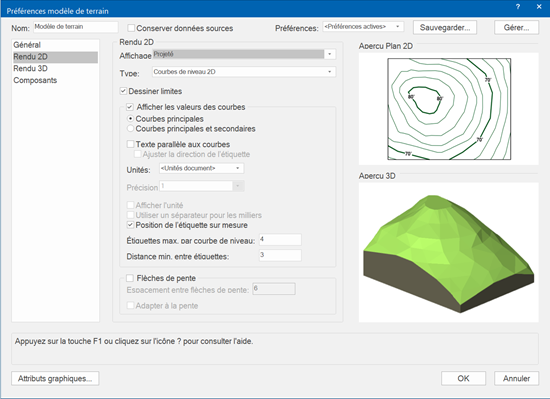
Task: Toggle Position de l'étiquette sur mesure
Action: tap(130, 225)
